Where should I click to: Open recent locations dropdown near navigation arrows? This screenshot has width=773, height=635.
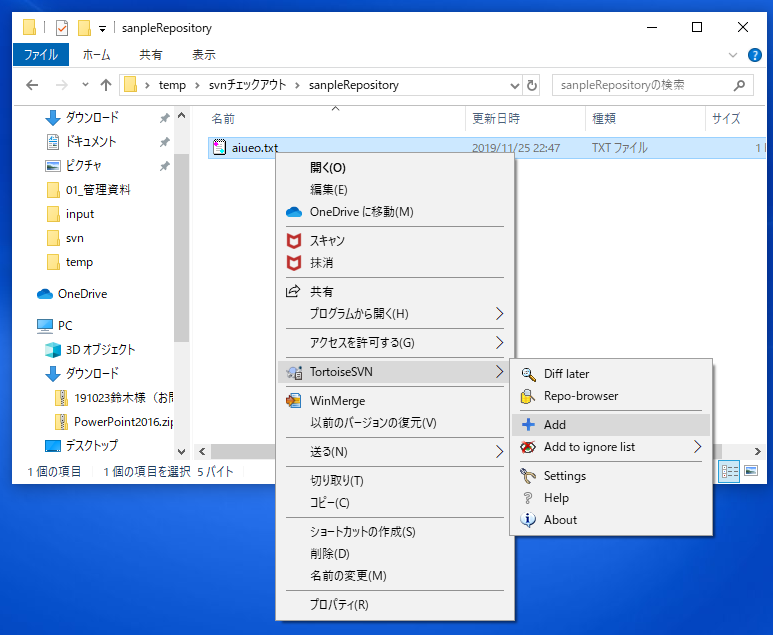(85, 85)
